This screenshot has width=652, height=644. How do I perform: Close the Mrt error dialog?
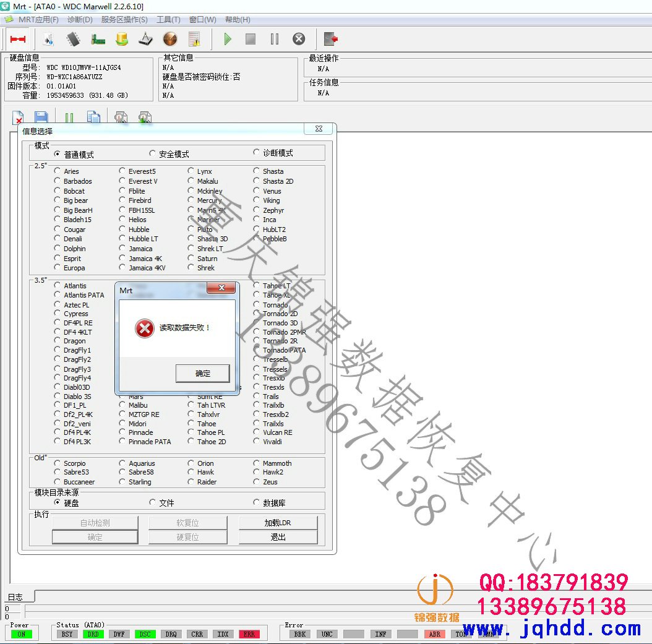tap(221, 288)
